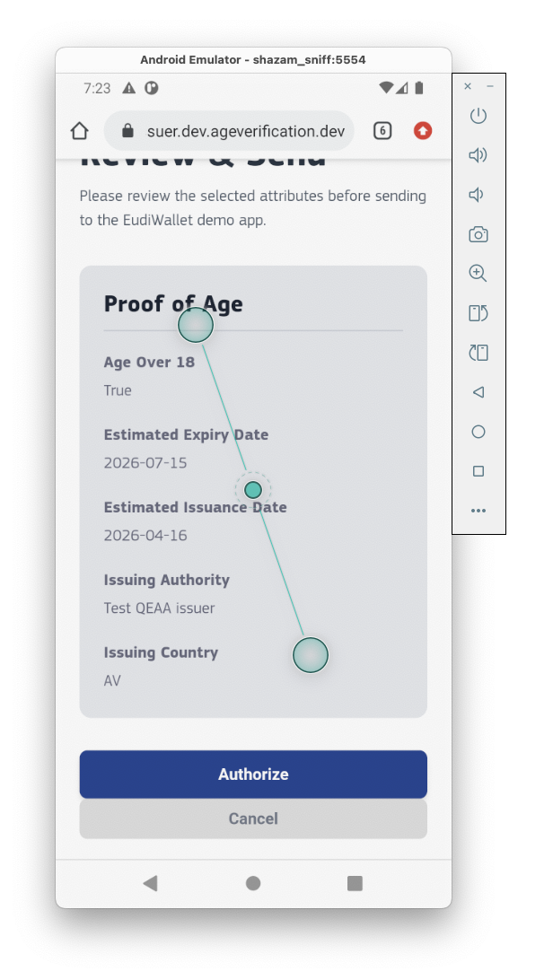Take a screenshot with the camera icon
The image size is (553, 980).
[478, 233]
